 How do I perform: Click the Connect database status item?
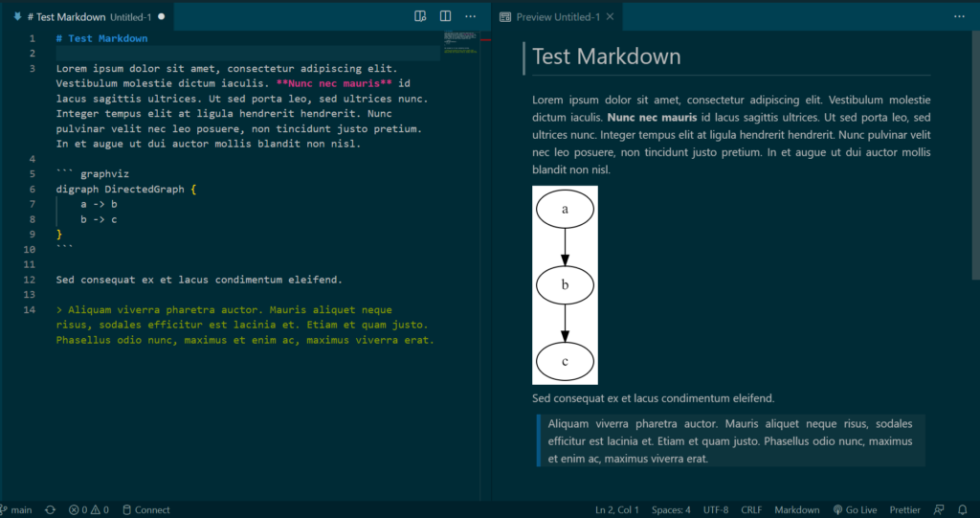(145, 509)
